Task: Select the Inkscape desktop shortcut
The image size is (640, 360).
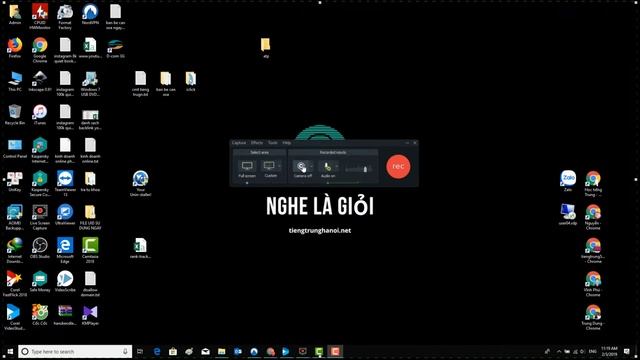Action: pyautogui.click(x=40, y=81)
